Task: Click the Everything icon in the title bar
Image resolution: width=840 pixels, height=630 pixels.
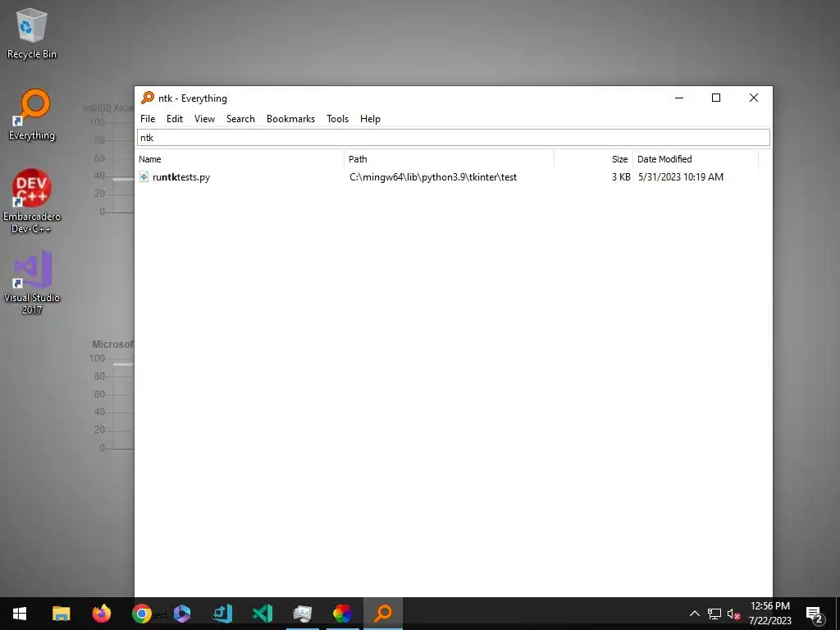Action: click(x=148, y=98)
